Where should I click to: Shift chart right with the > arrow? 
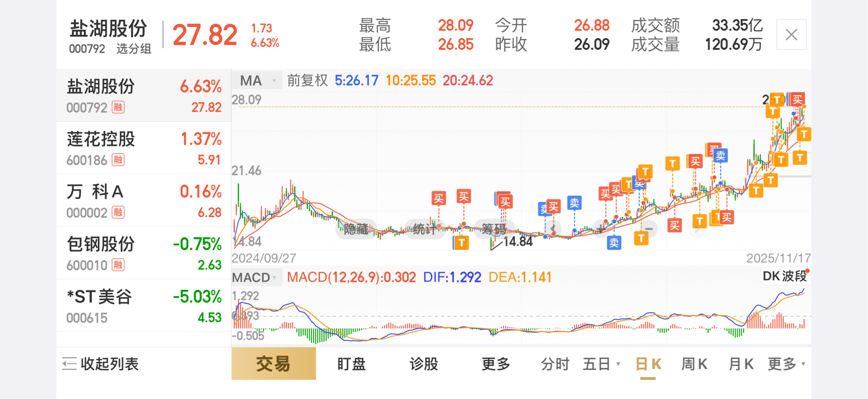696,229
